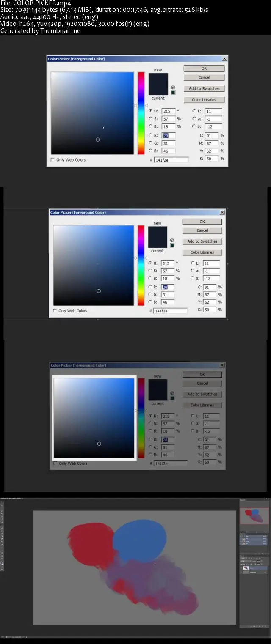
Task: Click the L value field 11 in the second Color Picker
Action: tap(212, 263)
